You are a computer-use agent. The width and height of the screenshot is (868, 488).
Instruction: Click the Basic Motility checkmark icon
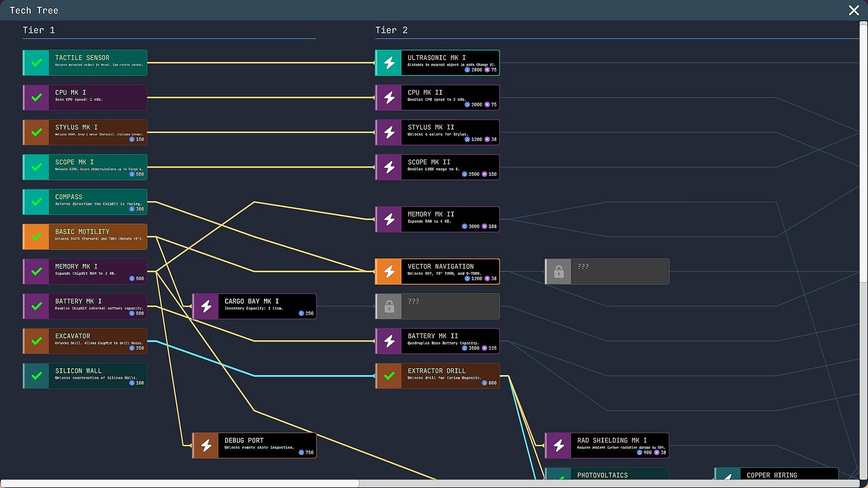point(37,237)
